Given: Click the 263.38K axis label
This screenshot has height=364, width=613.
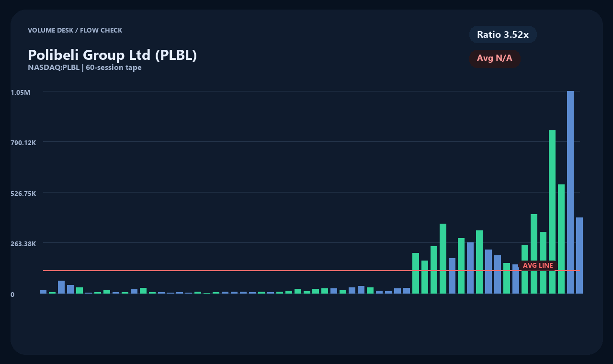Looking at the screenshot, I should pos(23,244).
